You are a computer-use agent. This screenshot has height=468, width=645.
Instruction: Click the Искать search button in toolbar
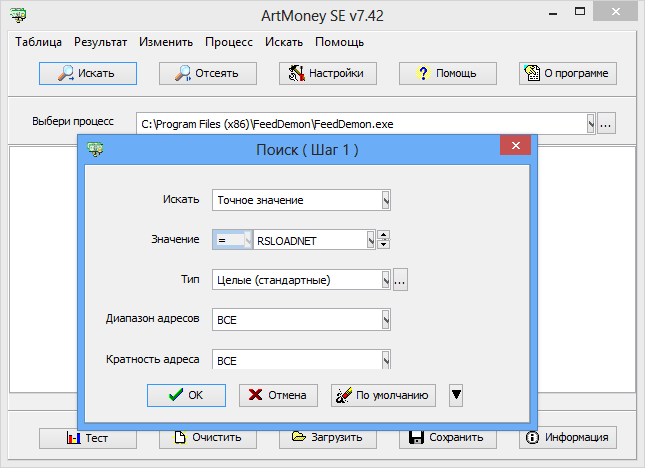click(x=88, y=74)
